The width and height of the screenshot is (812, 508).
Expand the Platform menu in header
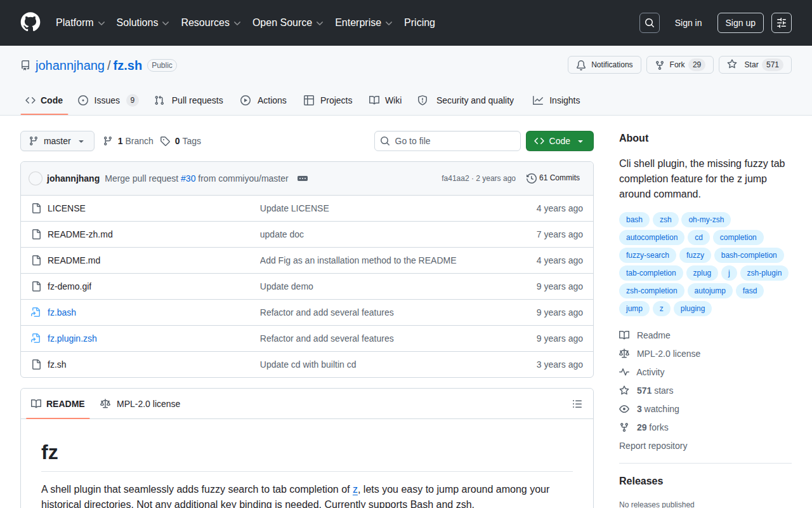tap(80, 23)
